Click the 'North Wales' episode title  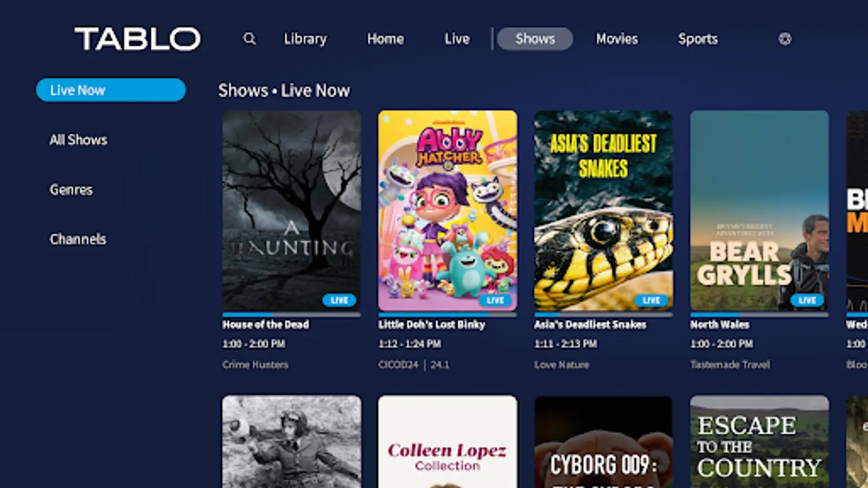point(720,325)
